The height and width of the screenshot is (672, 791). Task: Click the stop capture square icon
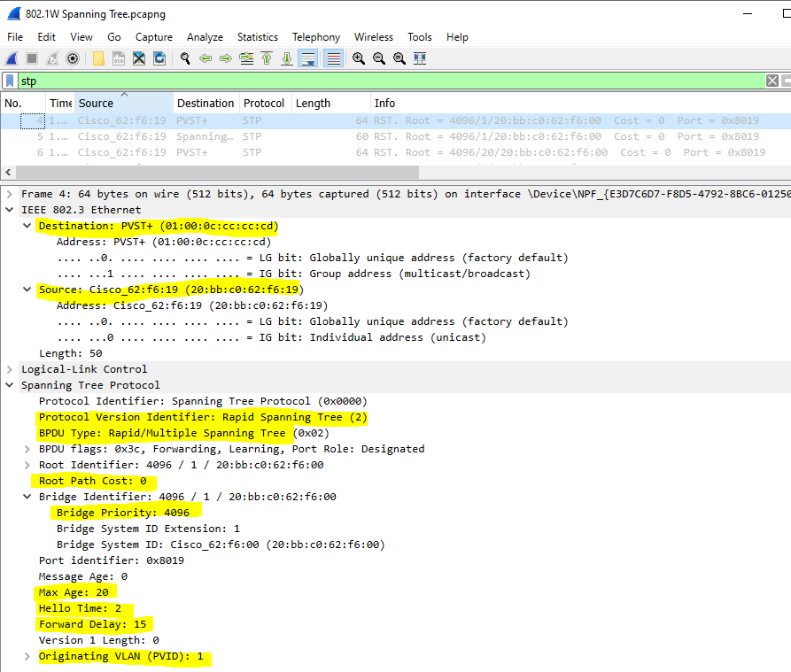click(32, 58)
